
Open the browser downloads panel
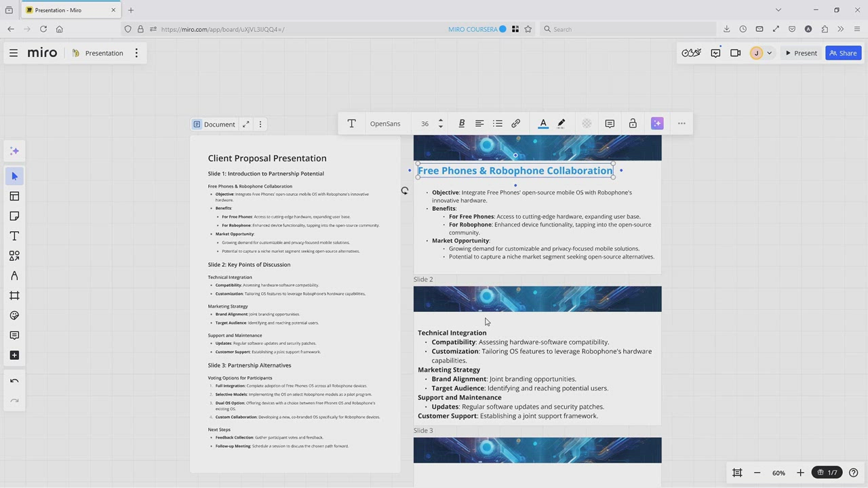point(726,29)
